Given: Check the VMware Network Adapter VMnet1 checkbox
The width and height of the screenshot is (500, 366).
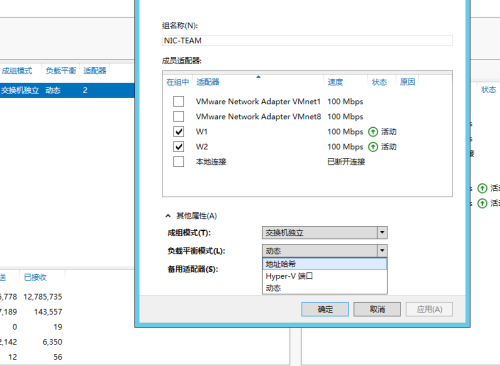Looking at the screenshot, I should (178, 101).
